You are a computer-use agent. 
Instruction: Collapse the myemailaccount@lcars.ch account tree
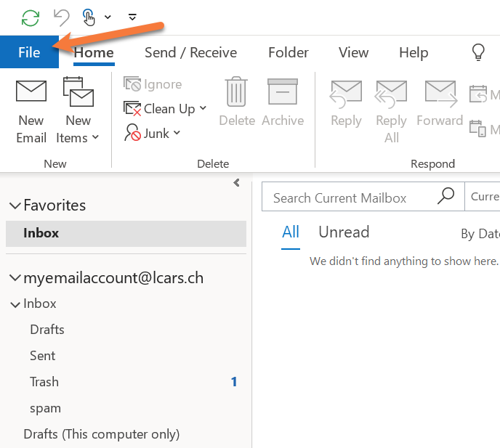(x=15, y=278)
